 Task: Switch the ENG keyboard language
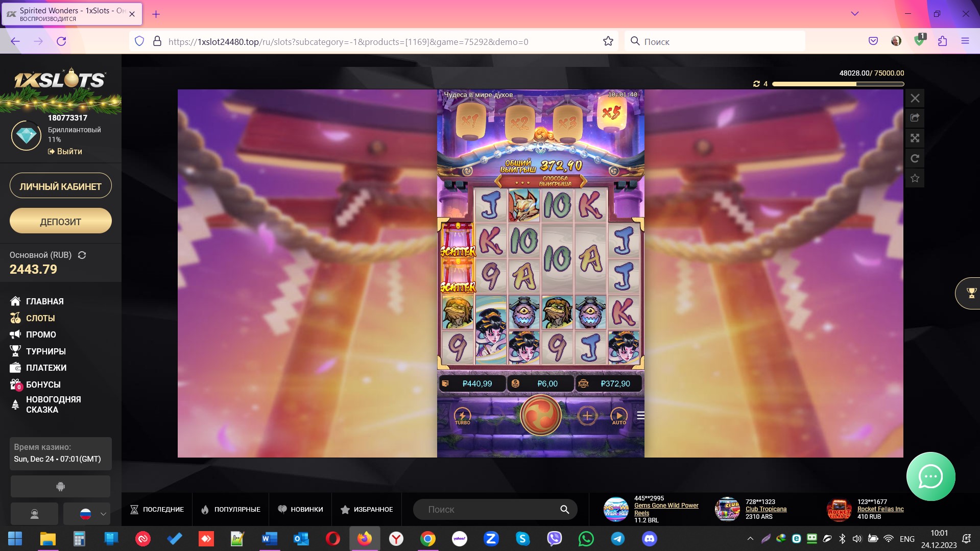pyautogui.click(x=907, y=539)
